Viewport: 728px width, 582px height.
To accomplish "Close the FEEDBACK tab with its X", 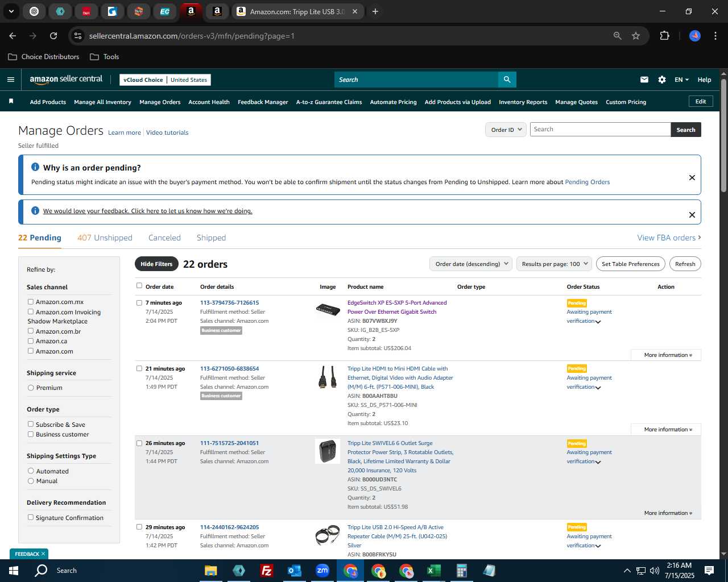I will pos(43,554).
